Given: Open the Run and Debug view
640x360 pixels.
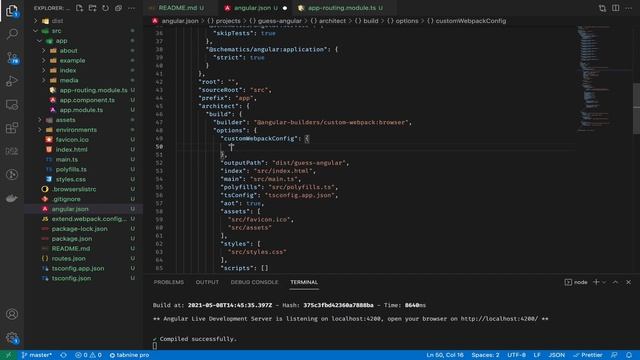Looking at the screenshot, I should 12,81.
